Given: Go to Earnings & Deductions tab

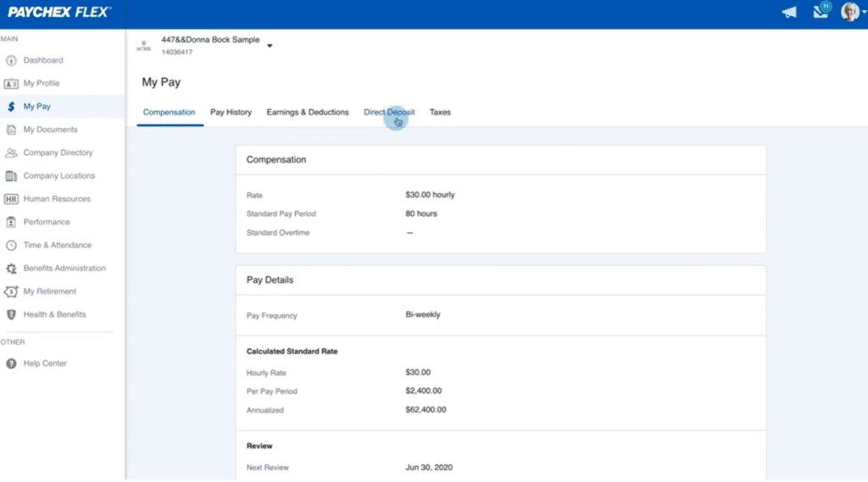Looking at the screenshot, I should tap(307, 112).
